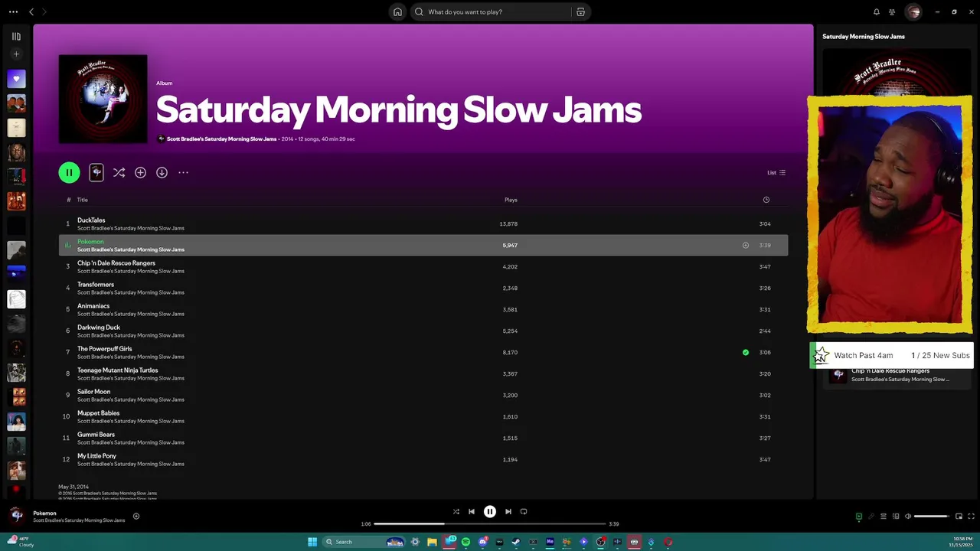Image resolution: width=980 pixels, height=551 pixels.
Task: Toggle repeat in the player bar
Action: pos(524,512)
